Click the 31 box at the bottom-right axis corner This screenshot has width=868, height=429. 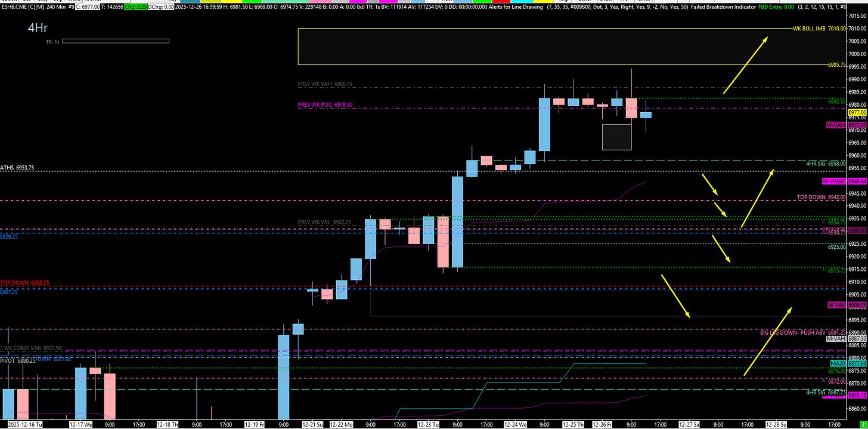[863, 424]
